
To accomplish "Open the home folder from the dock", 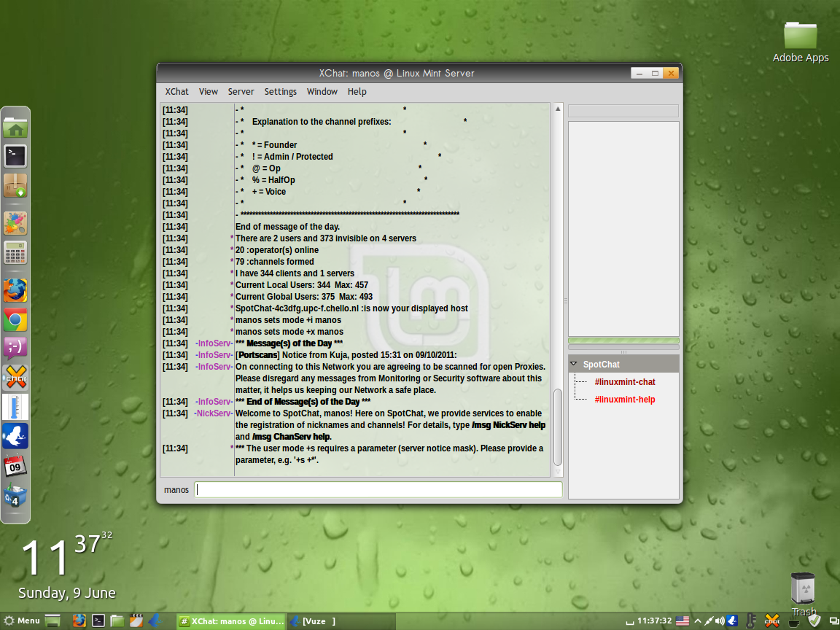I will pyautogui.click(x=15, y=128).
